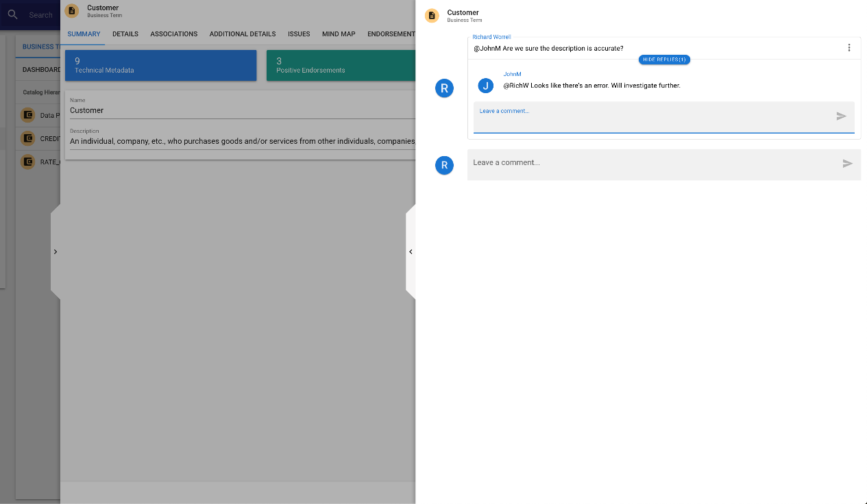The width and height of the screenshot is (867, 504).
Task: Click the 9 Technical Metadata card
Action: click(x=161, y=65)
